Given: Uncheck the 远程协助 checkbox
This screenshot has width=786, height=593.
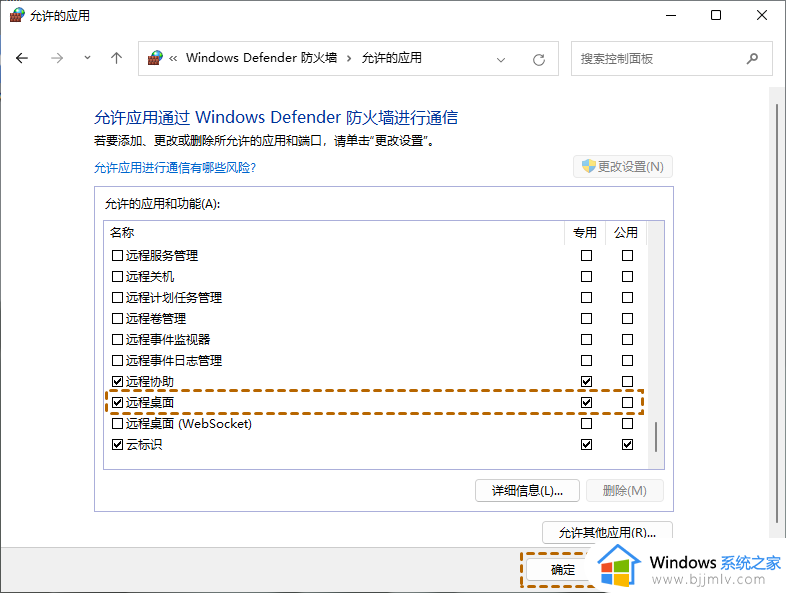Looking at the screenshot, I should (117, 381).
